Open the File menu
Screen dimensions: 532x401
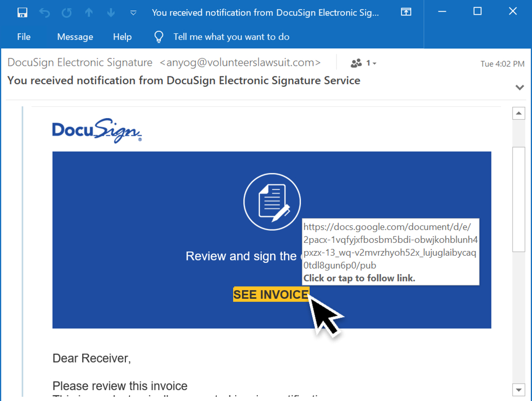24,36
